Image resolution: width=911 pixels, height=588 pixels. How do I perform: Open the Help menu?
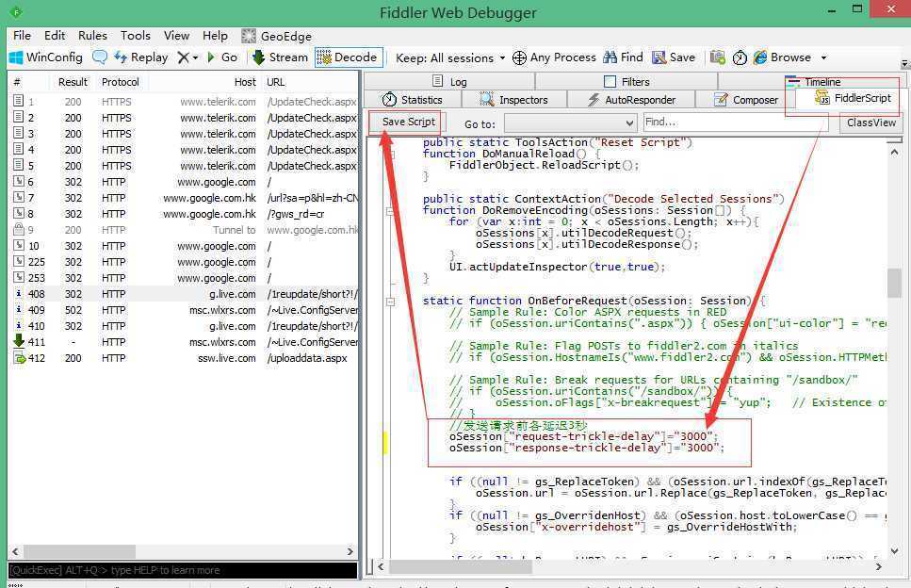(215, 36)
